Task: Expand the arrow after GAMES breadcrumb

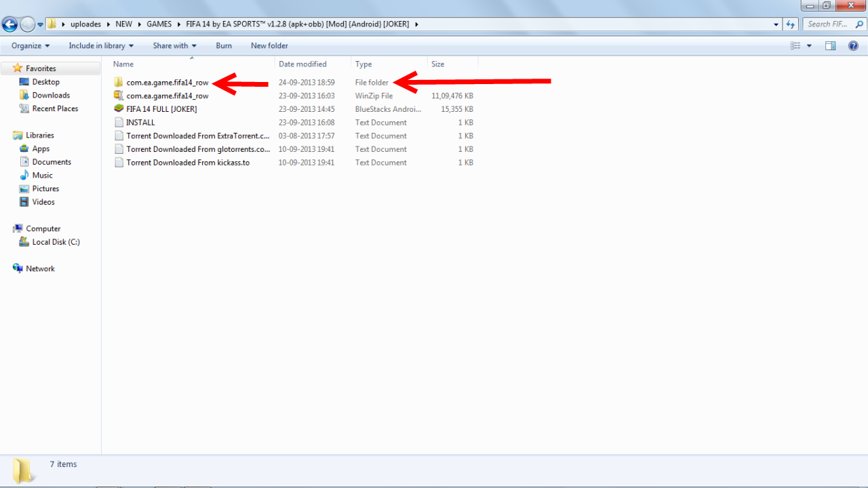Action: pyautogui.click(x=179, y=24)
